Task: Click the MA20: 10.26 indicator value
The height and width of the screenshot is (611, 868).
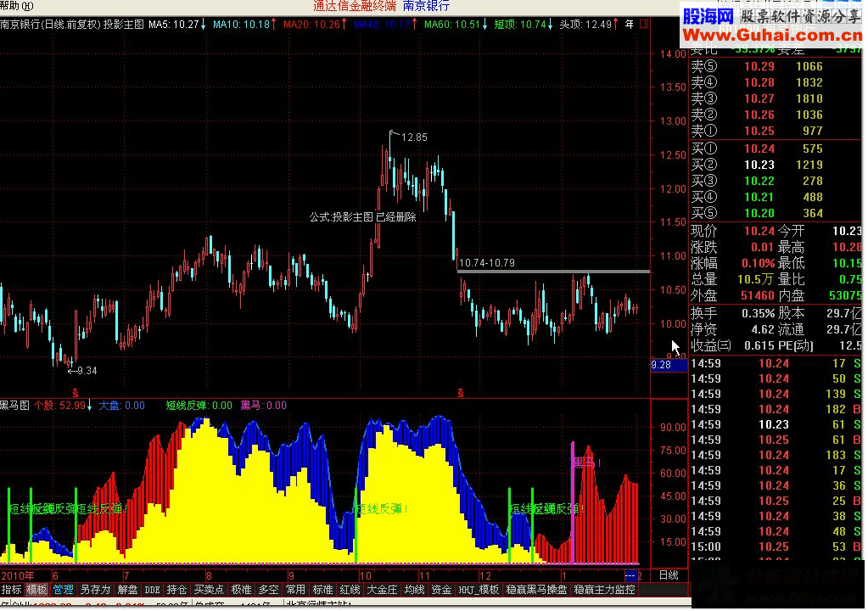Action: [315, 25]
